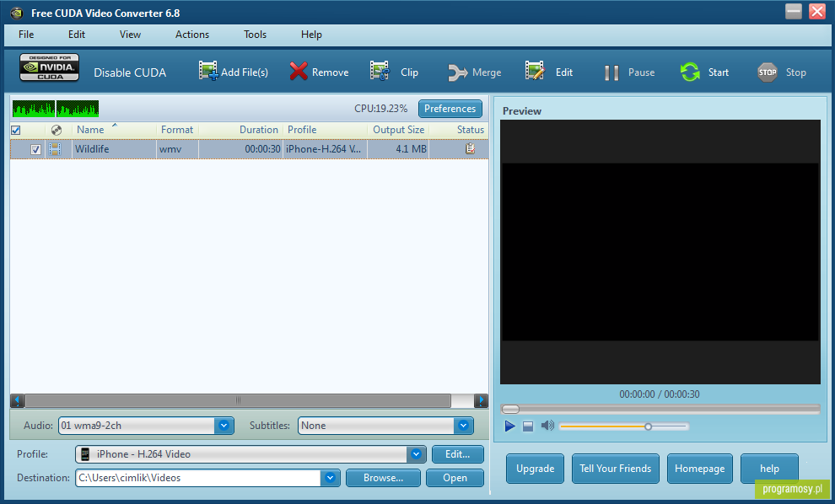Mute the preview audio speaker icon
835x504 pixels.
click(547, 426)
